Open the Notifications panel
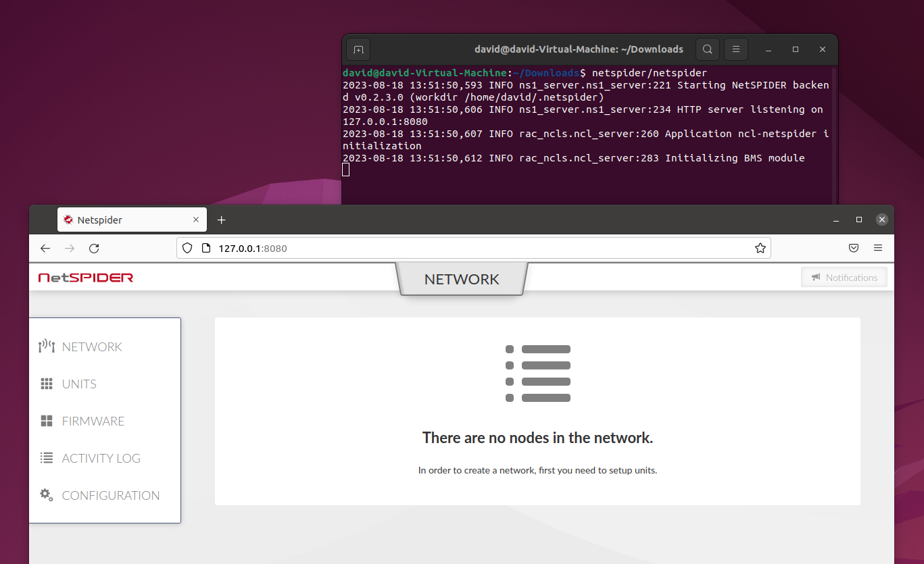 pyautogui.click(x=844, y=278)
